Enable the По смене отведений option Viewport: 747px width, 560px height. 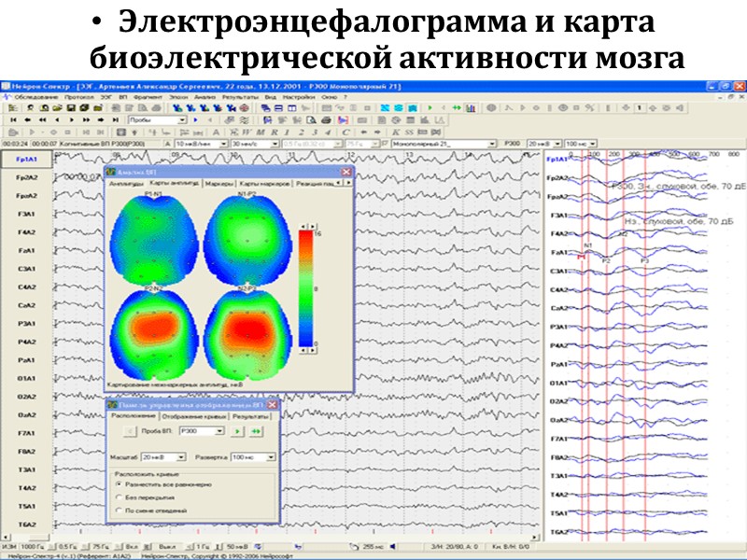pos(118,511)
